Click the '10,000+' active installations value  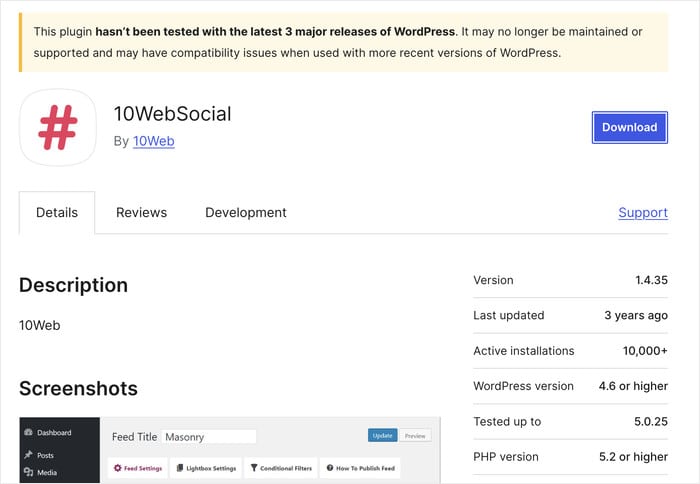tap(645, 350)
